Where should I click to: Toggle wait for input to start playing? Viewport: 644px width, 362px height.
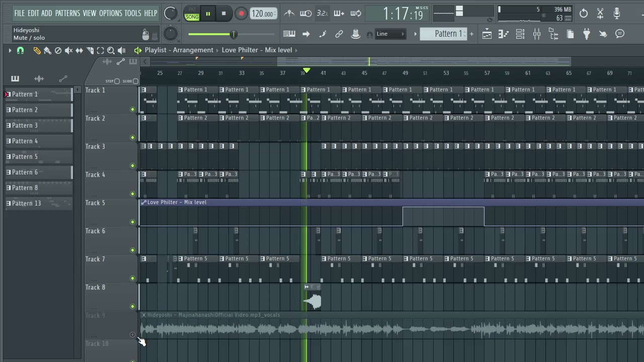(305, 14)
